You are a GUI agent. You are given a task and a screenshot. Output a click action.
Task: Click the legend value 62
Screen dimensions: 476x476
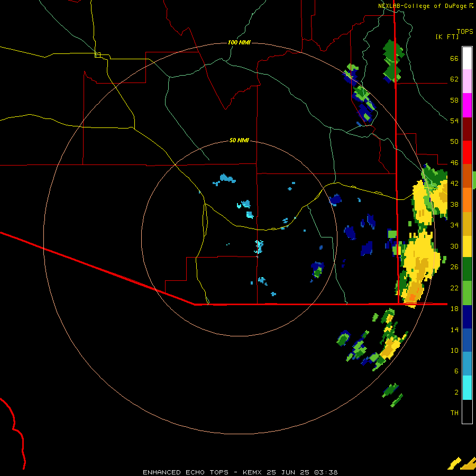[454, 79]
